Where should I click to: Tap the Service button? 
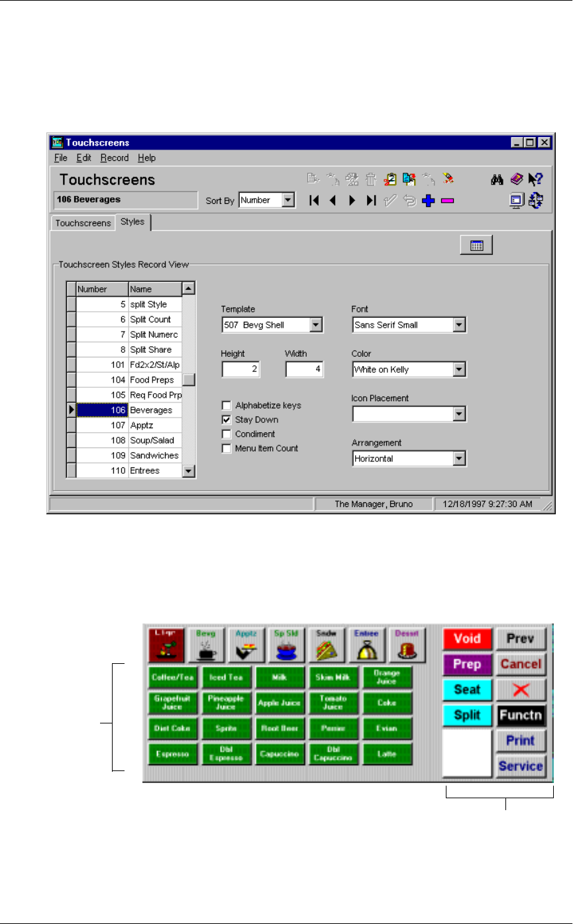(521, 766)
